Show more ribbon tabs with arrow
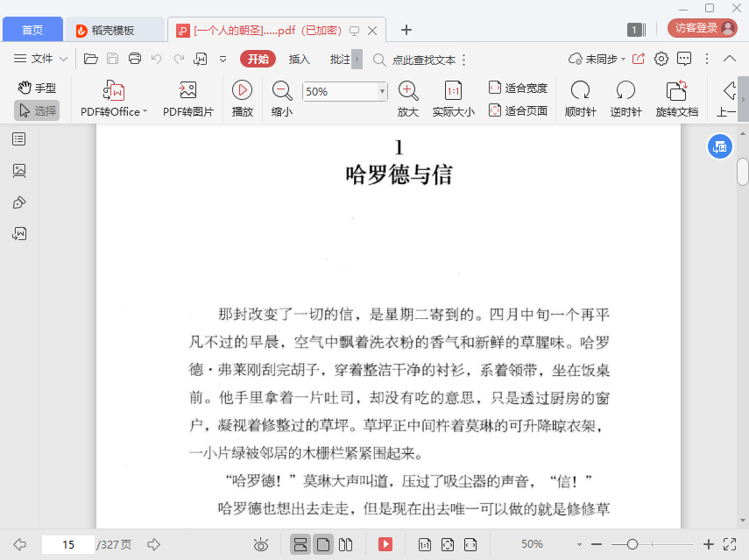The width and height of the screenshot is (749, 560). pyautogui.click(x=357, y=60)
